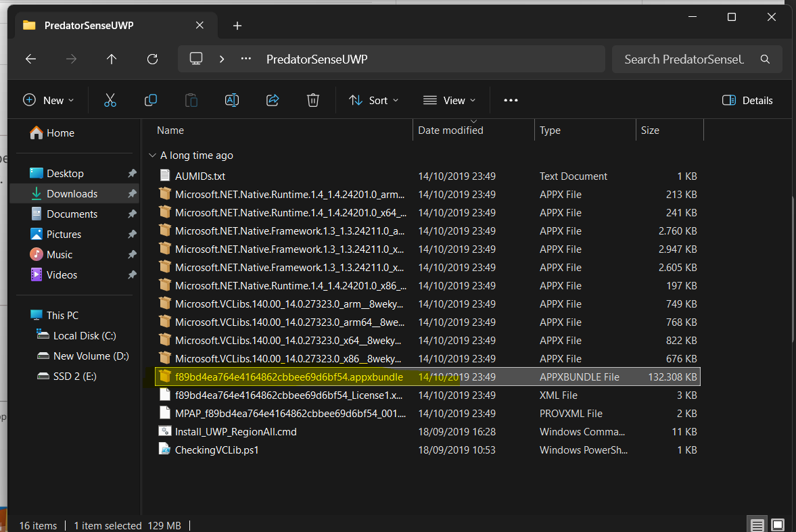
Task: Select NET.Native.Runtime x86 197 KB file
Action: [427, 285]
